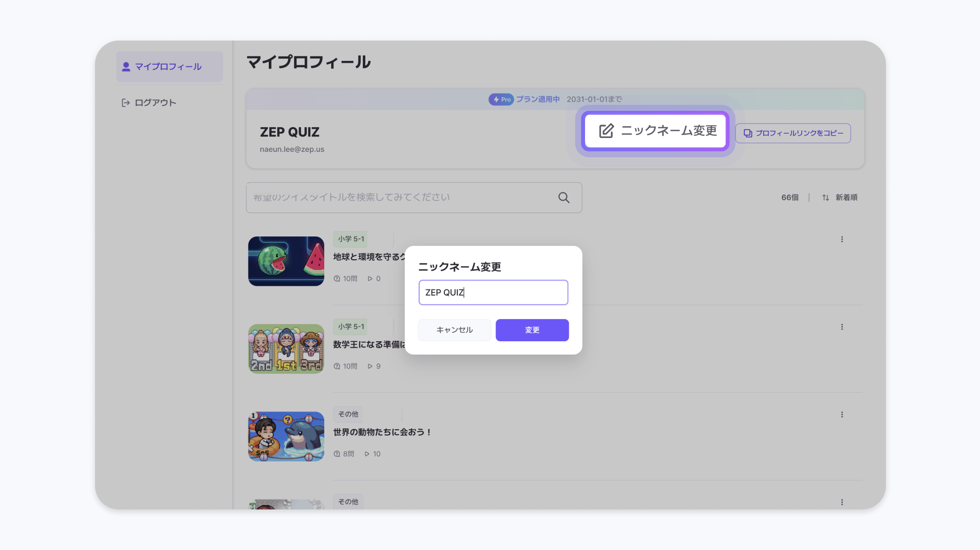
Task: Select ログアウト in the sidebar
Action: (155, 103)
